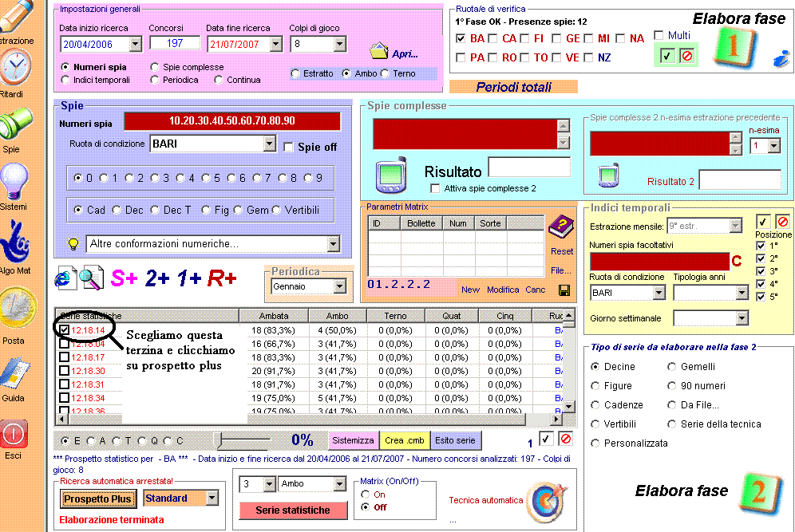Click green checkmark next to Multi
The image size is (795, 532).
coord(666,56)
